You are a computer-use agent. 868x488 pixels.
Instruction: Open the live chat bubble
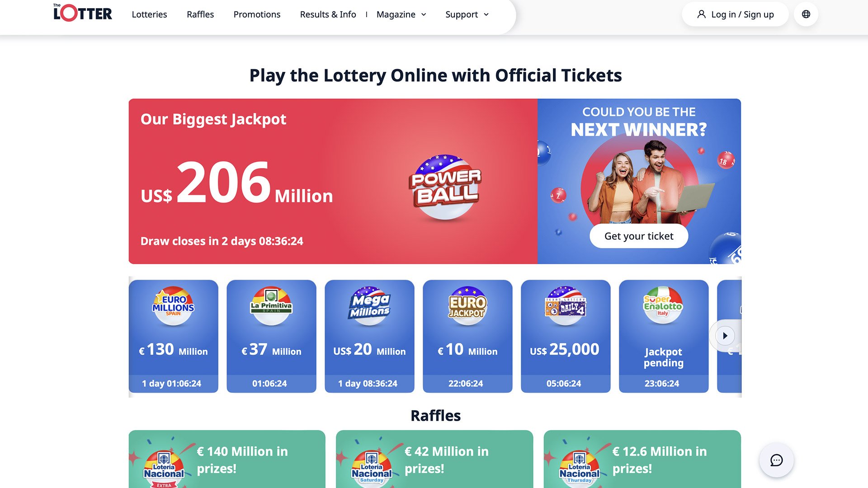pos(776,460)
